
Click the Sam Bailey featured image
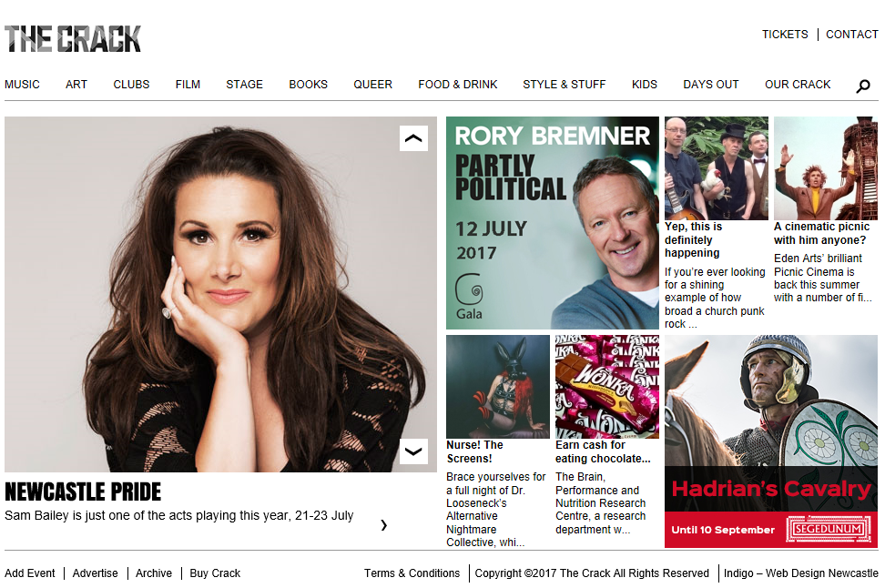click(x=220, y=294)
